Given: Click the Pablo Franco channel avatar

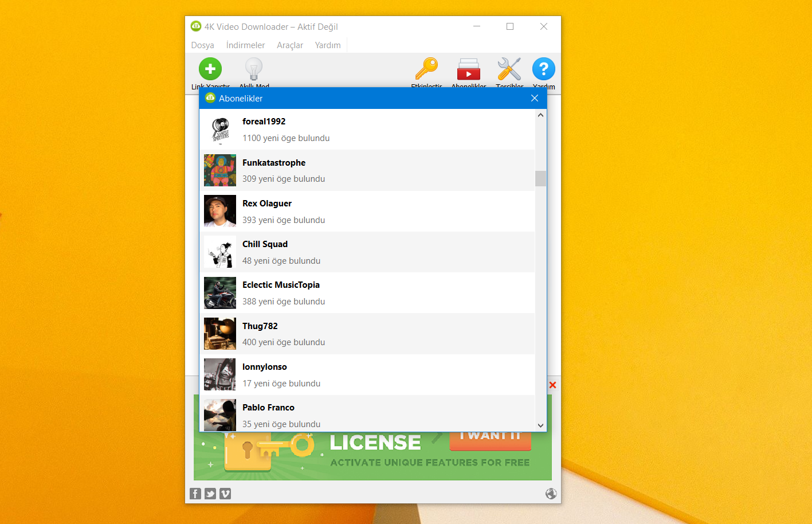Looking at the screenshot, I should [220, 415].
